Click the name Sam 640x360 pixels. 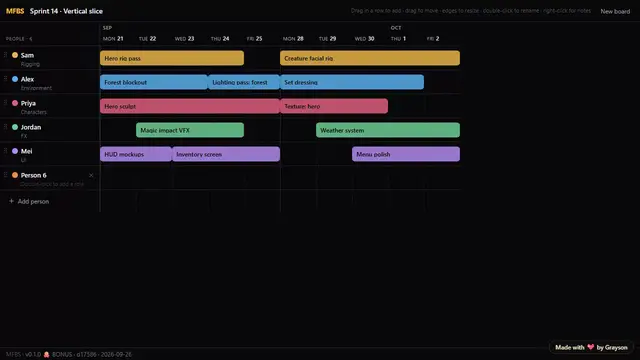27,55
